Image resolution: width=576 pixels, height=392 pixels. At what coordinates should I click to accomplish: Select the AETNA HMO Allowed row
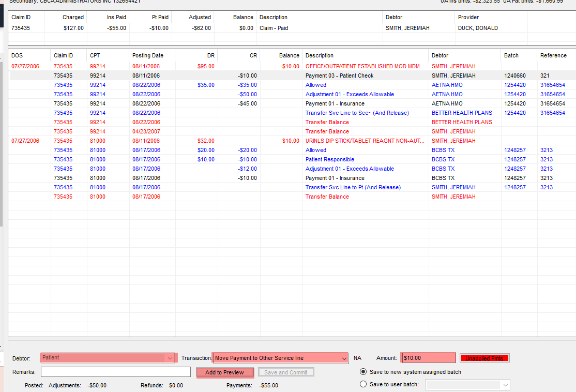pos(292,85)
